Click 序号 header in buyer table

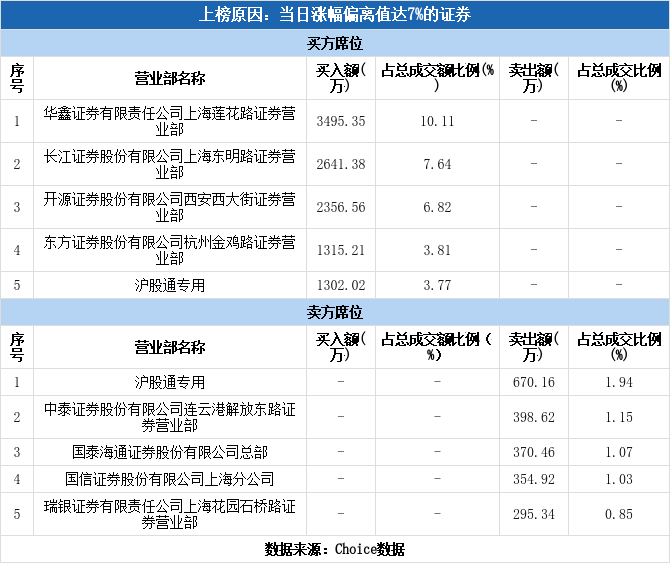17,78
